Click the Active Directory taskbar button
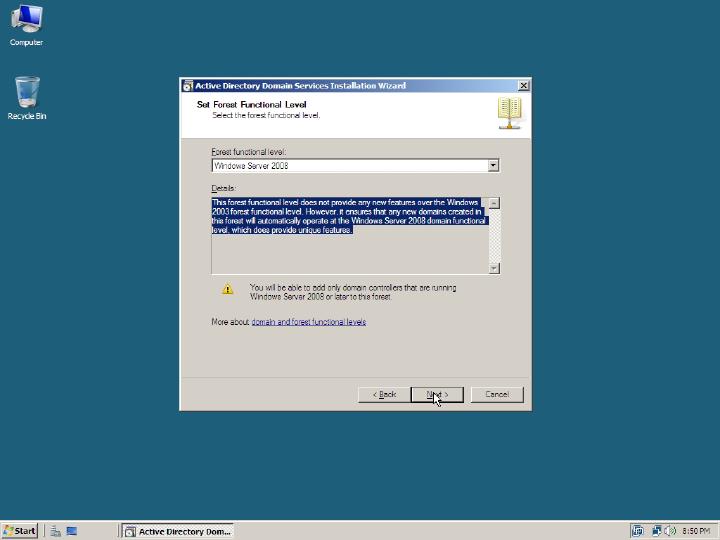Viewport: 720px width, 540px height. point(178,531)
